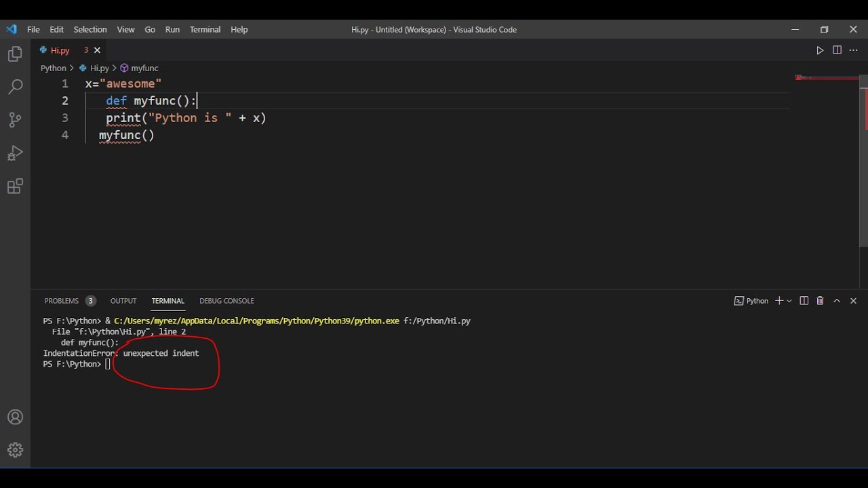This screenshot has height=488, width=868.
Task: Click the VS Code logo icon
Action: pos(12,29)
